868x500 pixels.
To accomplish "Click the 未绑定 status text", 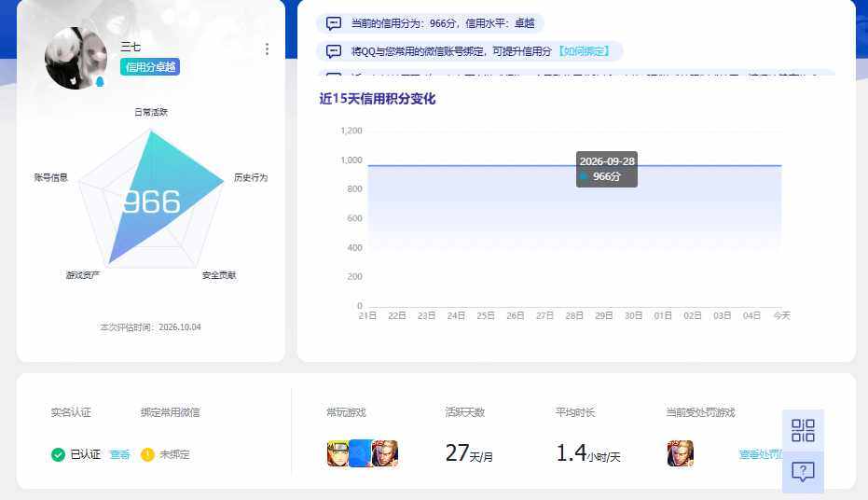I will [174, 454].
